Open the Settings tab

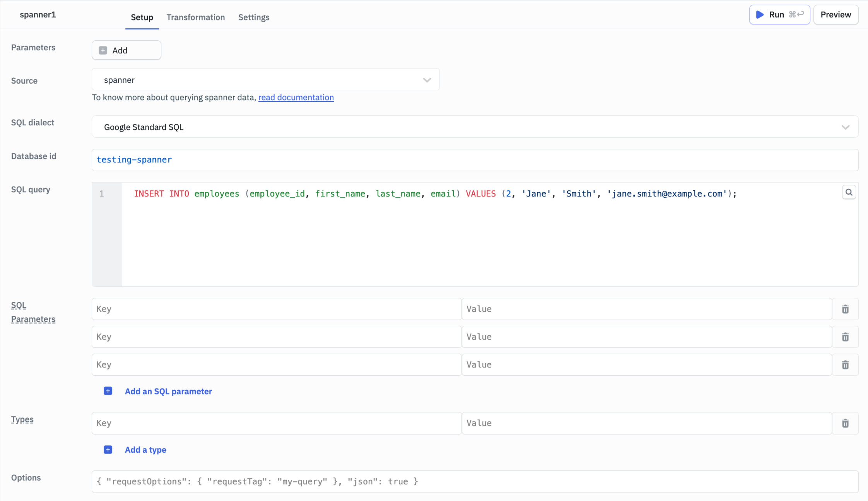tap(253, 17)
